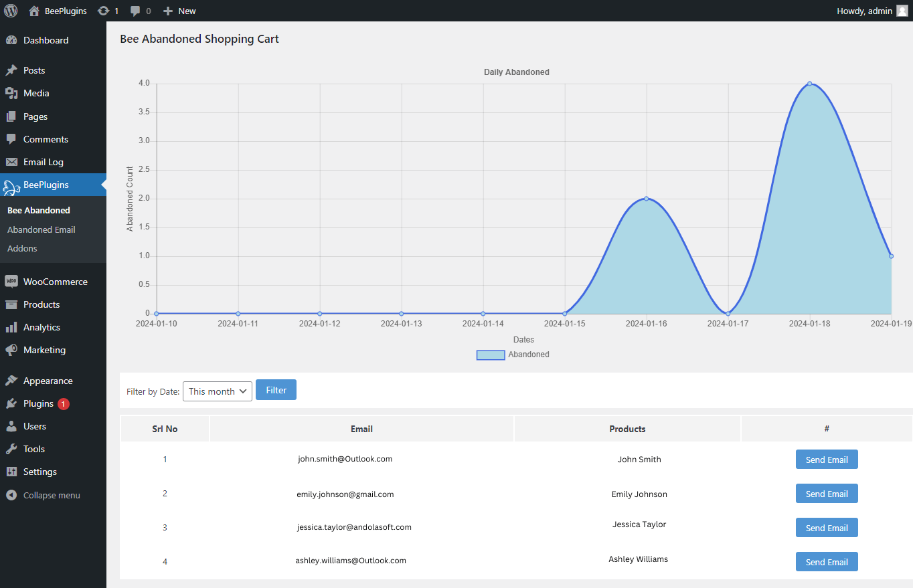913x588 pixels.
Task: Send Email to jessica.taylor@andolasoft.com
Action: [x=827, y=528]
